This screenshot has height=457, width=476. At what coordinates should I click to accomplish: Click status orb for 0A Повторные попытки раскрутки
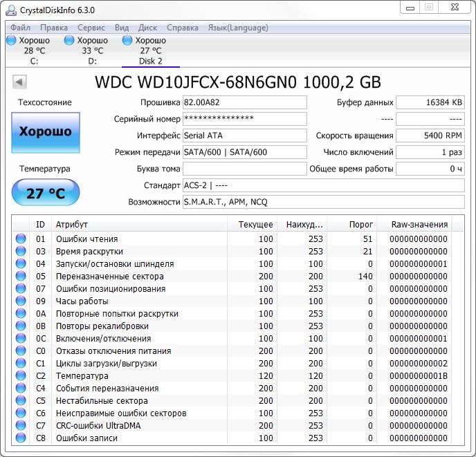(x=21, y=313)
